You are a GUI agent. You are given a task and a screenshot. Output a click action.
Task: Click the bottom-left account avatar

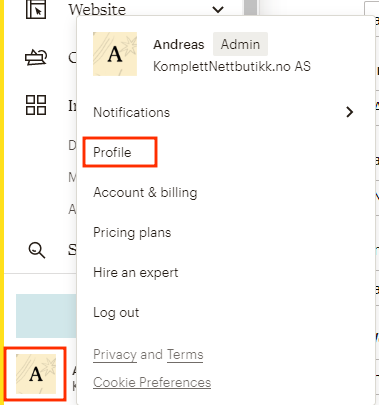(x=36, y=374)
